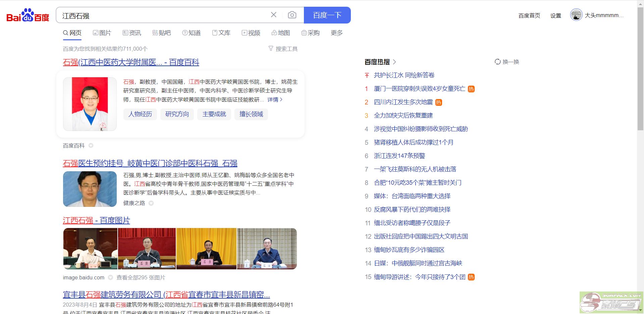Click the Baidu logo

point(28,15)
